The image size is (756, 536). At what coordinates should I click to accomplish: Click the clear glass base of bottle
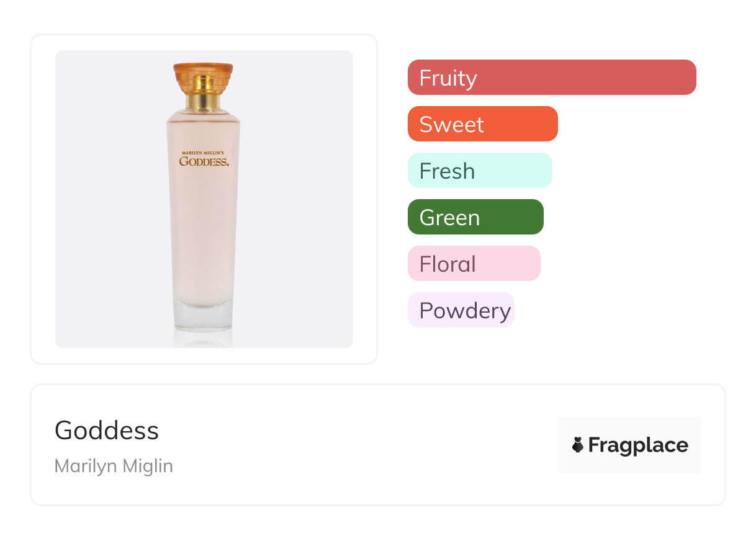pos(203,315)
